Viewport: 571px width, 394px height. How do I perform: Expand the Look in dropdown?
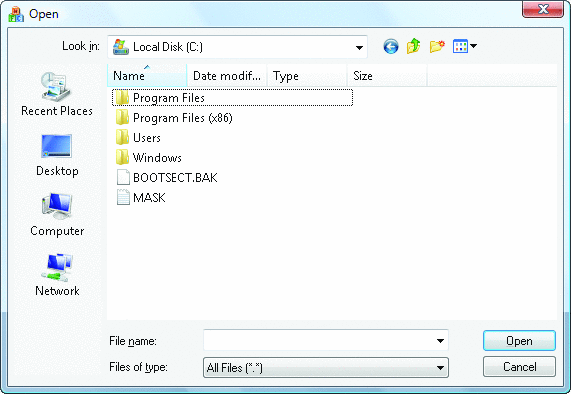pos(359,47)
